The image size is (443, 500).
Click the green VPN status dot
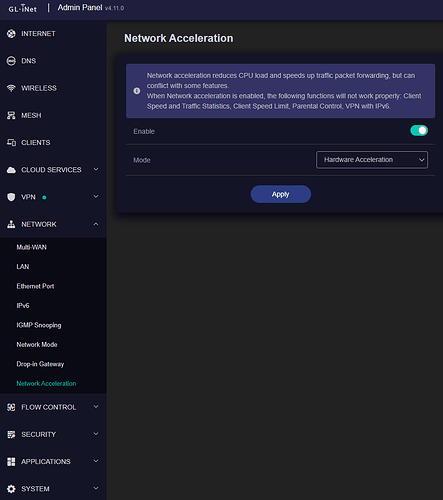pos(44,197)
